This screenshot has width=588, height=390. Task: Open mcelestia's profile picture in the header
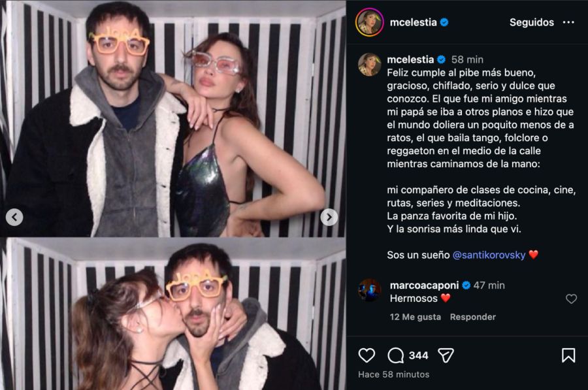[x=369, y=22]
